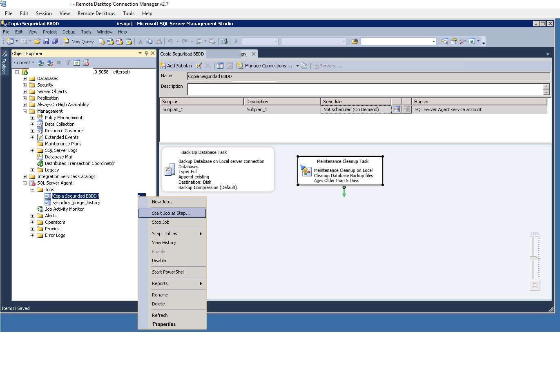Click the Reporting and Logging icon
The image size is (560, 392).
click(x=304, y=66)
